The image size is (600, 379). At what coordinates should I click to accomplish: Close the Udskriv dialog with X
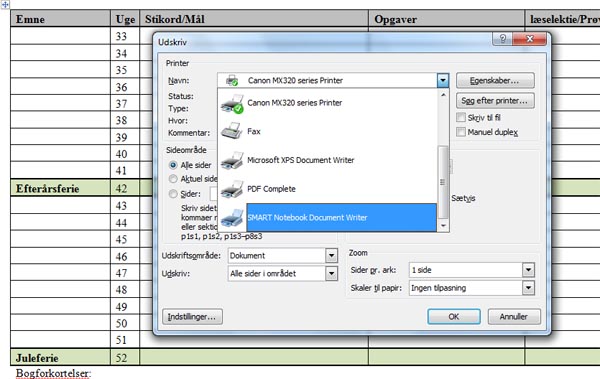(x=530, y=39)
